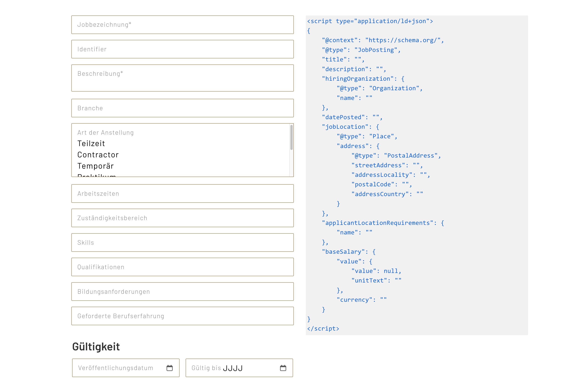The image size is (588, 391).
Task: Open calendar picker for Veröffentlichungsdatum
Action: click(169, 368)
